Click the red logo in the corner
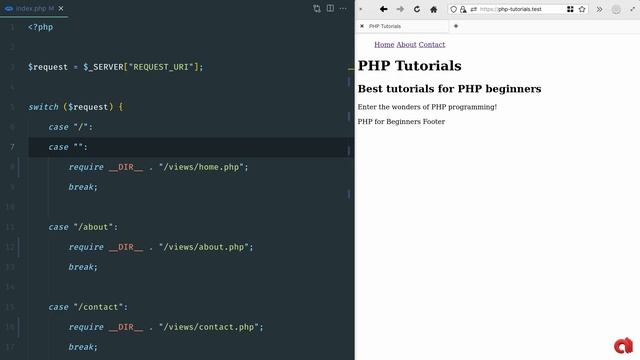The height and width of the screenshot is (360, 640). coord(623,345)
